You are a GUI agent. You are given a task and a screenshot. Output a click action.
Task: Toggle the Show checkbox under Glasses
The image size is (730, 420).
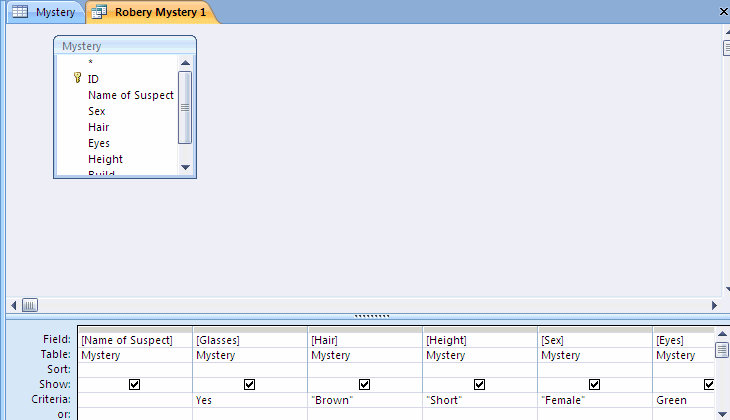(x=249, y=384)
